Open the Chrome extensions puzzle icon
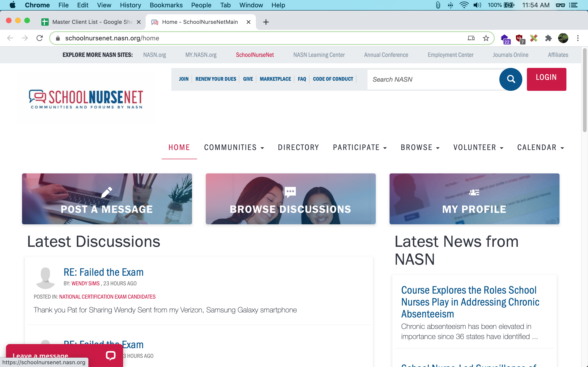Image resolution: width=588 pixels, height=367 pixels. pyautogui.click(x=548, y=38)
